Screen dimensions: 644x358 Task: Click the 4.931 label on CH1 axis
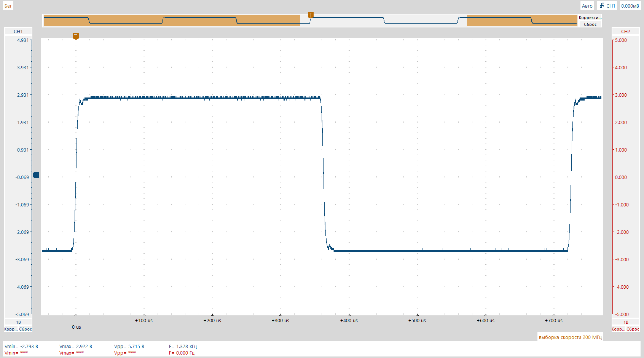23,40
